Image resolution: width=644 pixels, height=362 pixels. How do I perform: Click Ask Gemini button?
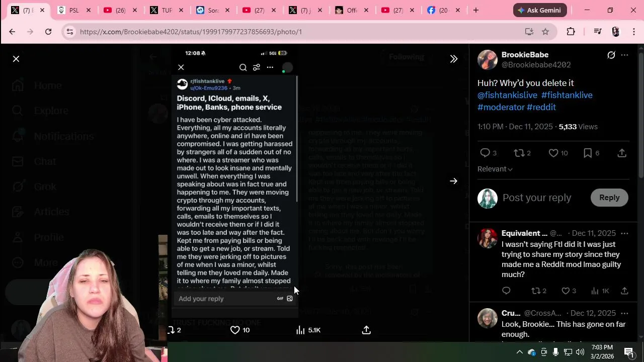tap(540, 10)
